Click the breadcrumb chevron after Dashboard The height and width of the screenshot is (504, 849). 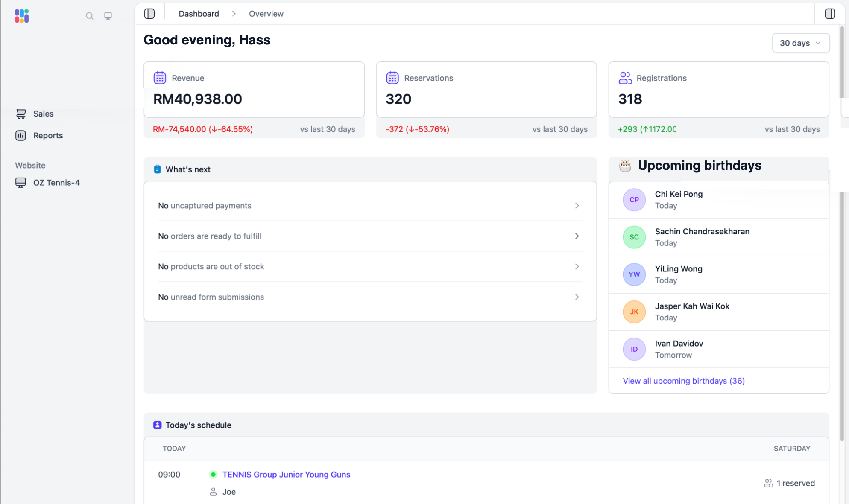pyautogui.click(x=234, y=14)
